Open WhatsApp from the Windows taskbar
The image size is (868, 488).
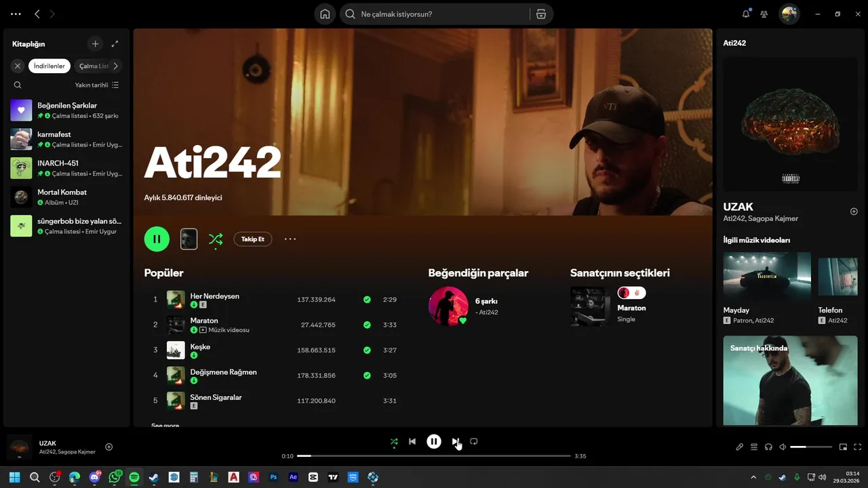tap(114, 477)
